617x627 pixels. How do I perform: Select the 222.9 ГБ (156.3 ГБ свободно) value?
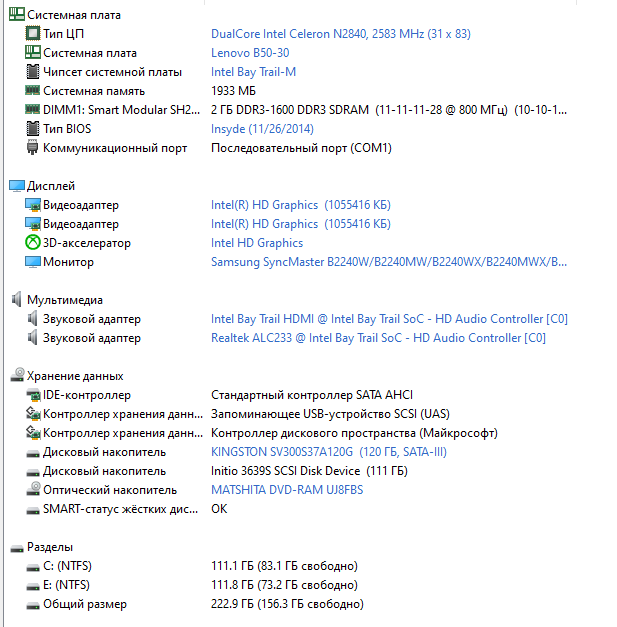[x=288, y=604]
